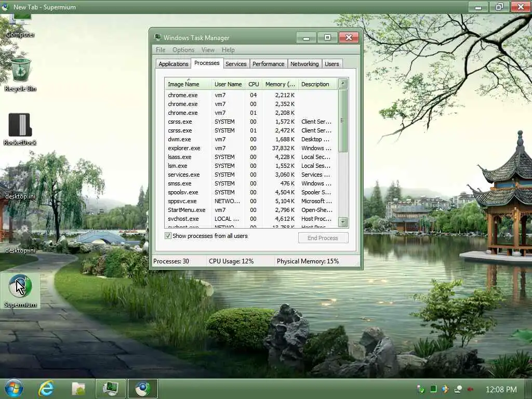Click the End Process button
The image size is (532, 399).
323,238
